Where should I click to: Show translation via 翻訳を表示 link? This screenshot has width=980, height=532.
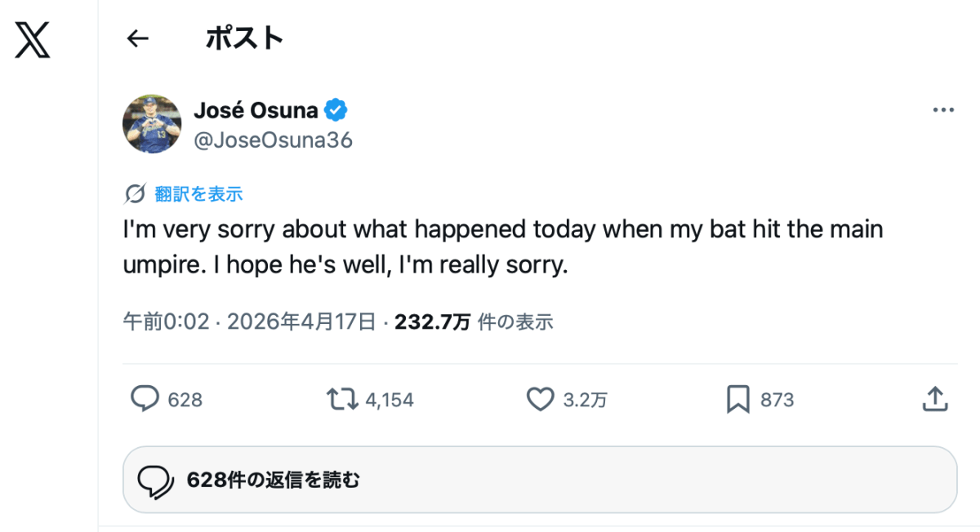click(198, 193)
